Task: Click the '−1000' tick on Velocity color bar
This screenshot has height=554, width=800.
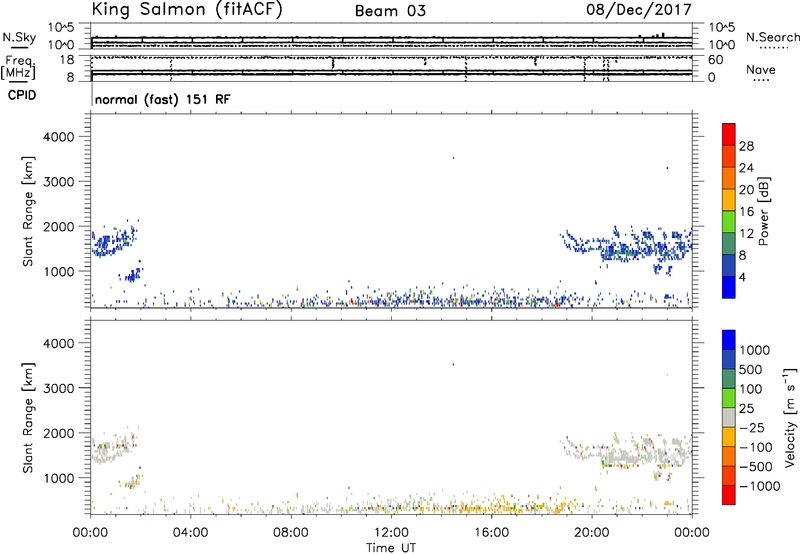Action: pos(759,486)
